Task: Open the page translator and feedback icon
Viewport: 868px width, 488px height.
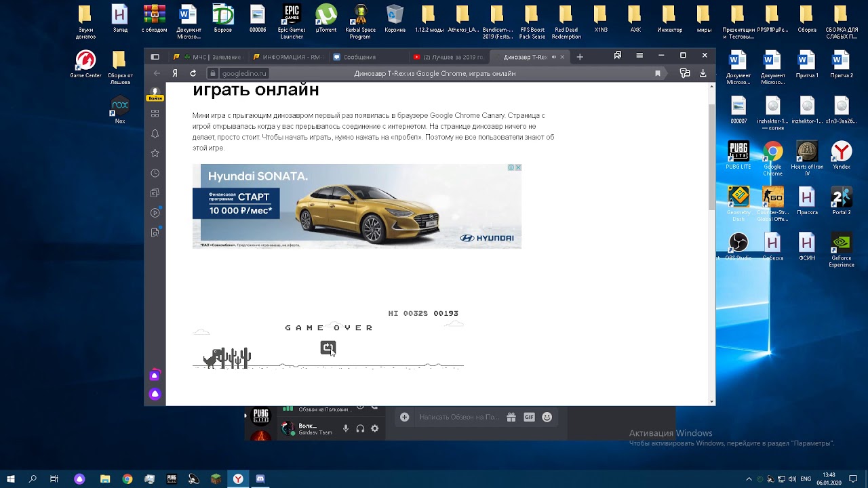Action: (x=685, y=73)
